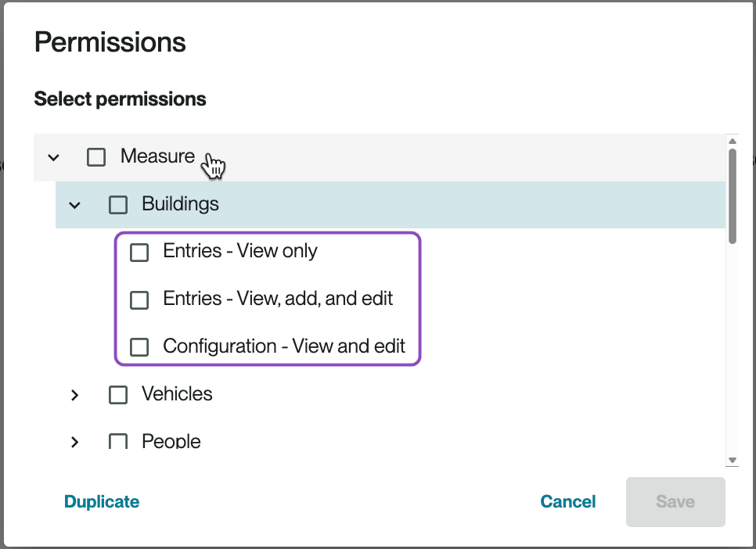
Task: Enable Entries - View, add, and edit
Action: coord(139,300)
